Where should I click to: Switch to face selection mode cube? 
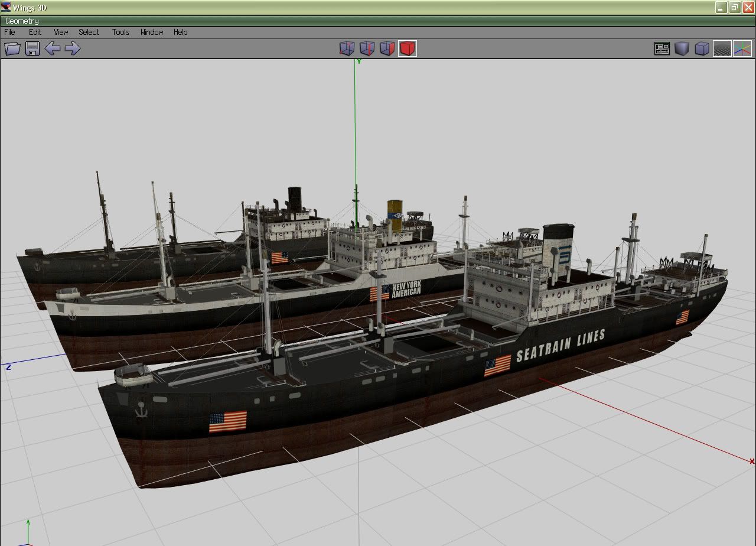tap(387, 48)
